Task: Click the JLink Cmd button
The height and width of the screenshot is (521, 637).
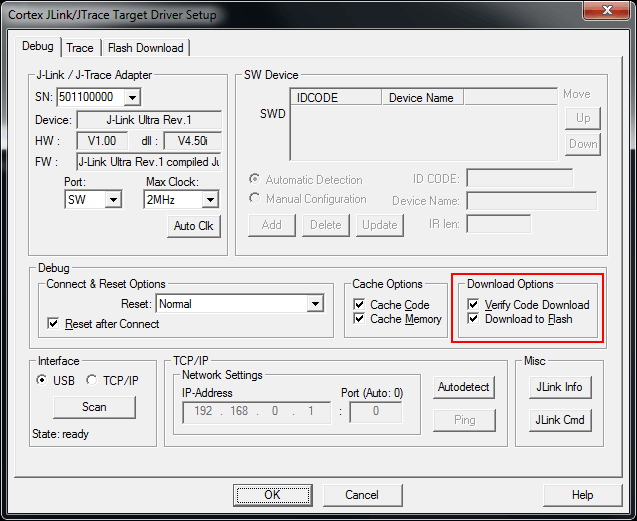Action: coord(559,419)
